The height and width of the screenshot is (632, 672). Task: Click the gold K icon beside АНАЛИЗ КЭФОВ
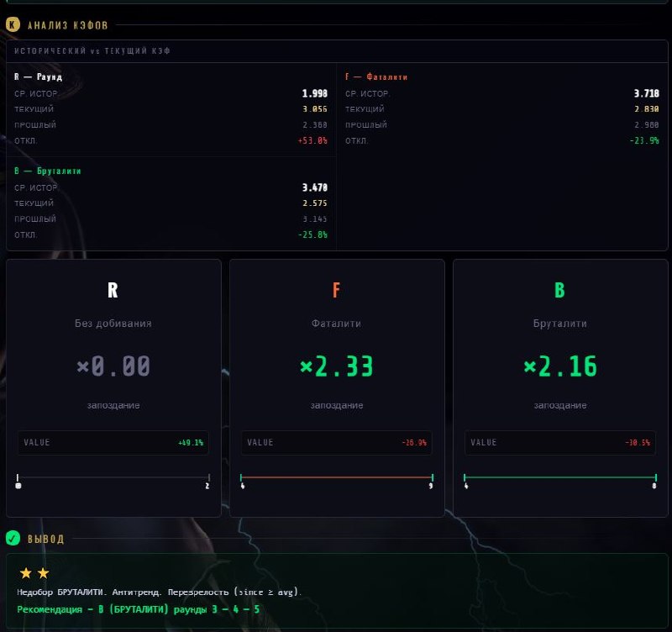tap(13, 25)
